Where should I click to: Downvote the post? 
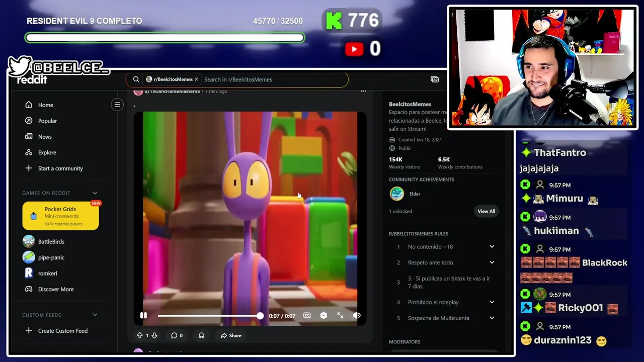point(154,335)
